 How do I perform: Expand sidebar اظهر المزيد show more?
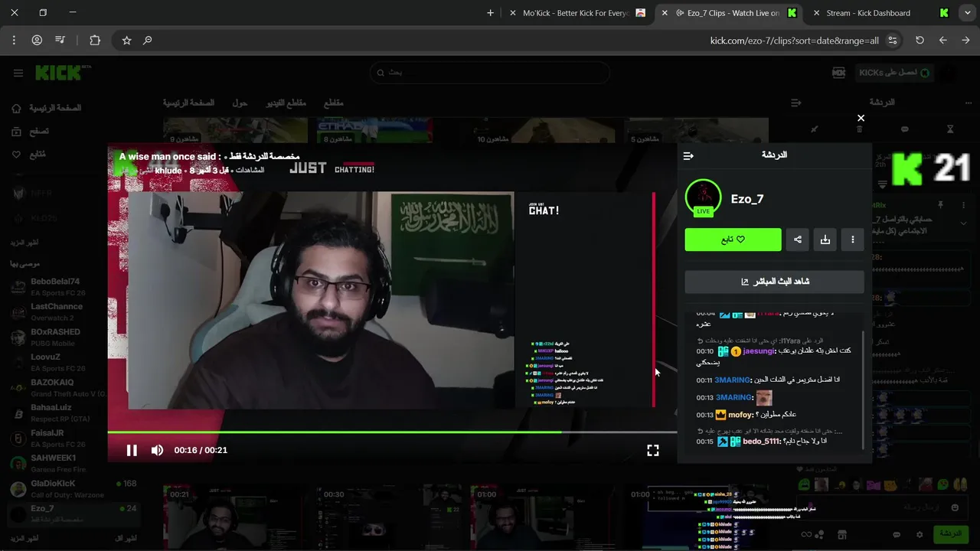24,243
